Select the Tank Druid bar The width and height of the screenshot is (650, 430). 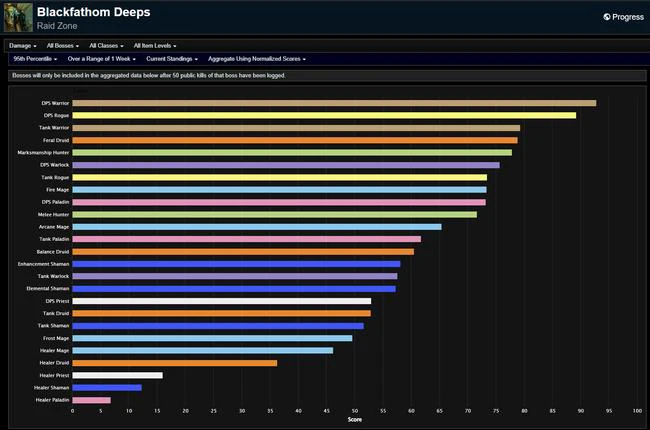coord(221,313)
